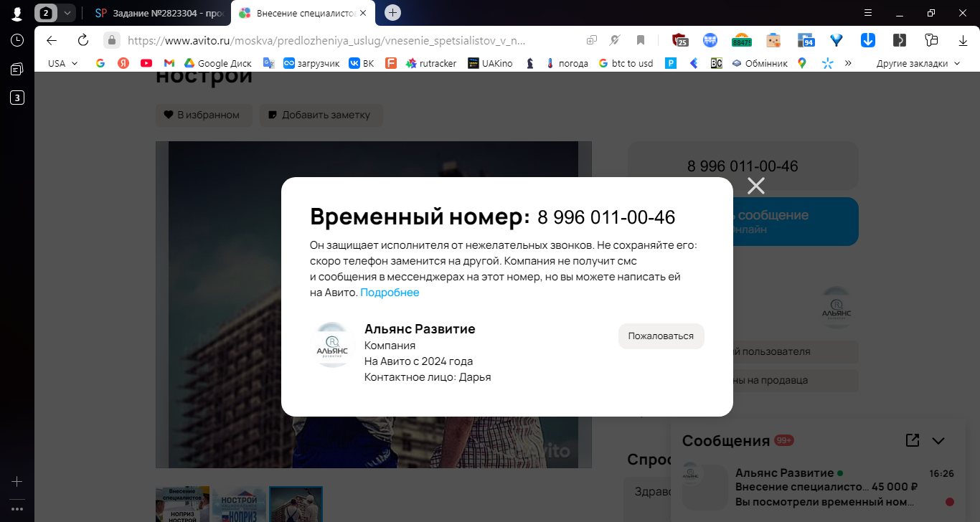The width and height of the screenshot is (980, 522).
Task: Click the sidebar plus icon
Action: 17,482
